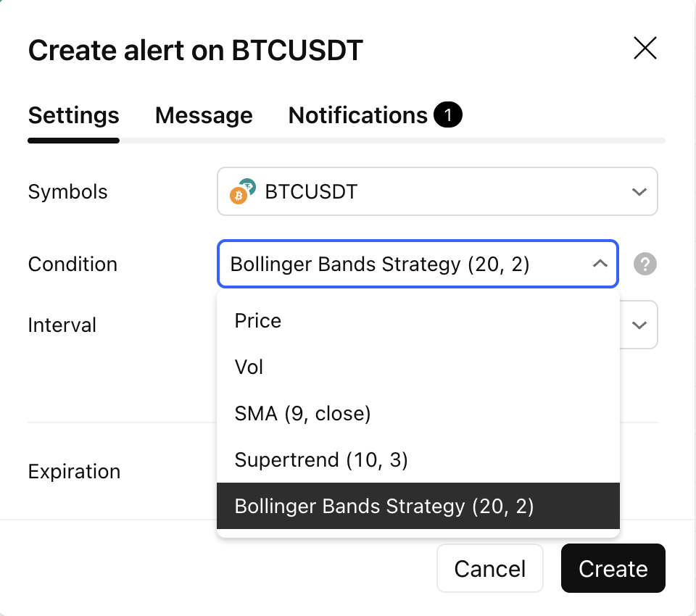The image size is (696, 616).
Task: Click the BTCUSDT coin pair icon
Action: [243, 191]
